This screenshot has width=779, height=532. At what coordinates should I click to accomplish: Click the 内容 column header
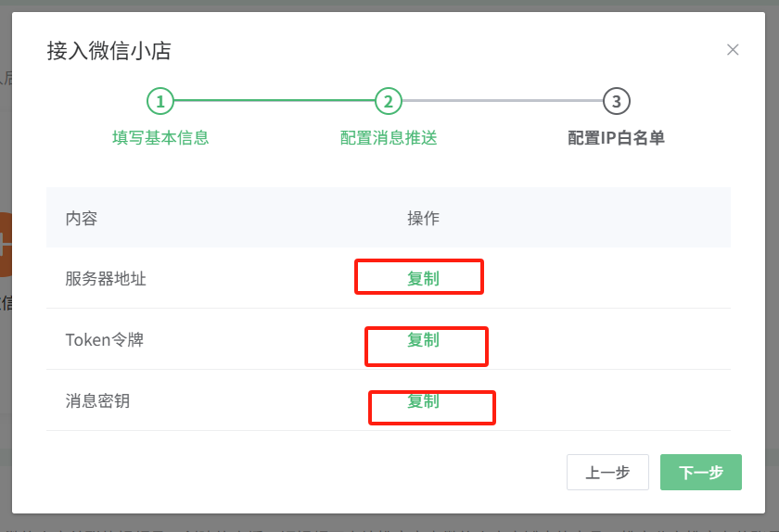82,219
